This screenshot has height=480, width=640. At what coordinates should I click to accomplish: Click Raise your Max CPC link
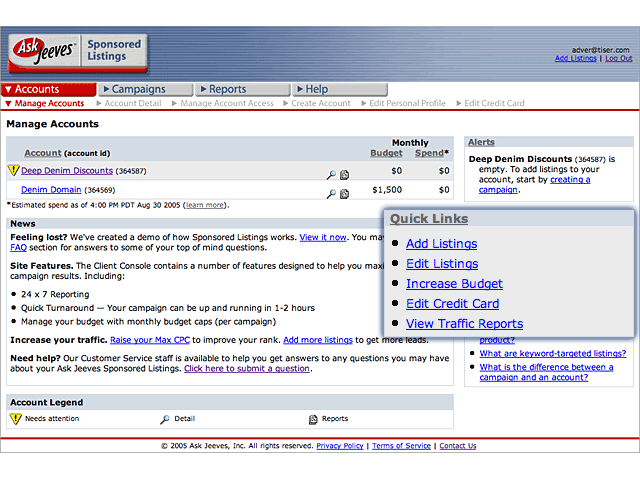click(150, 340)
